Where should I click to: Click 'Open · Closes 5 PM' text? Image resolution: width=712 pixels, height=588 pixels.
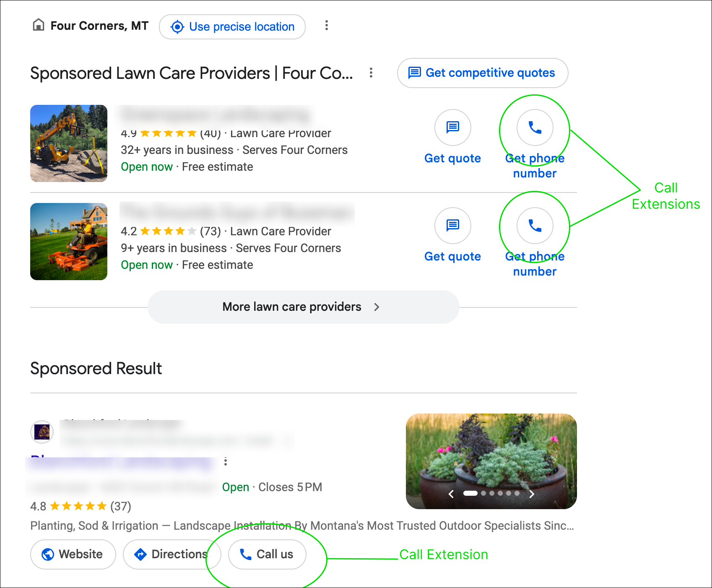point(272,487)
